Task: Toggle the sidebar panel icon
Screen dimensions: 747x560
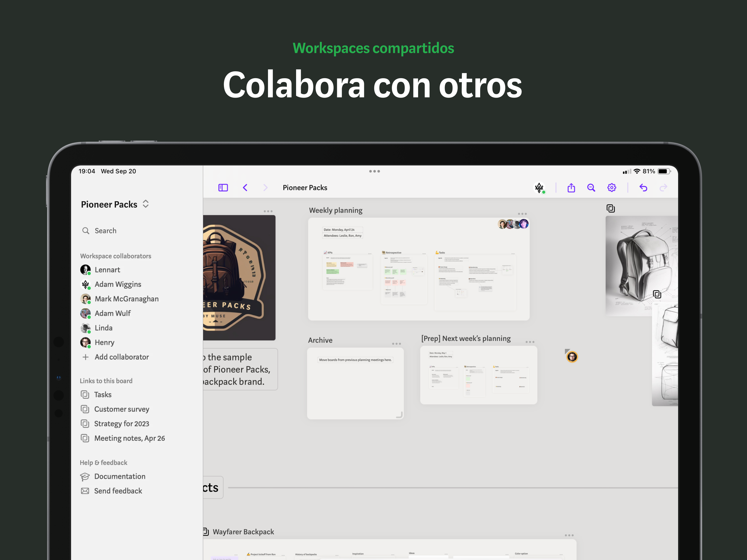Action: click(x=223, y=188)
